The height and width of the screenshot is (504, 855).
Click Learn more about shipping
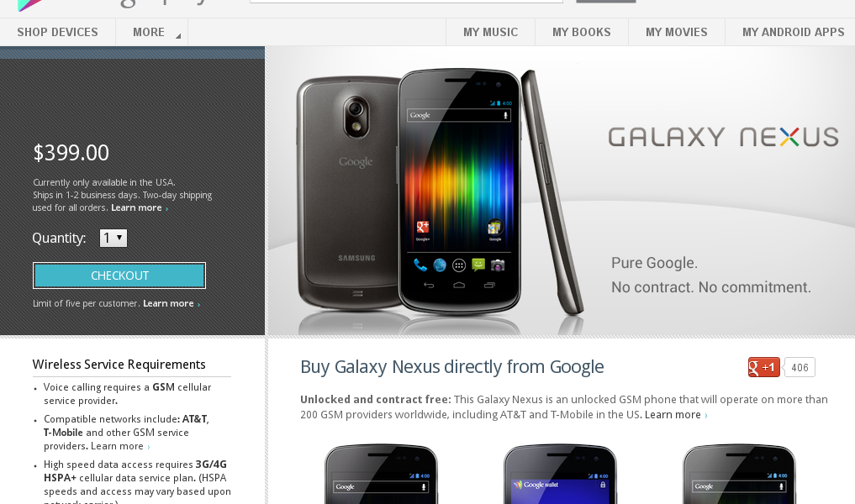pyautogui.click(x=140, y=207)
